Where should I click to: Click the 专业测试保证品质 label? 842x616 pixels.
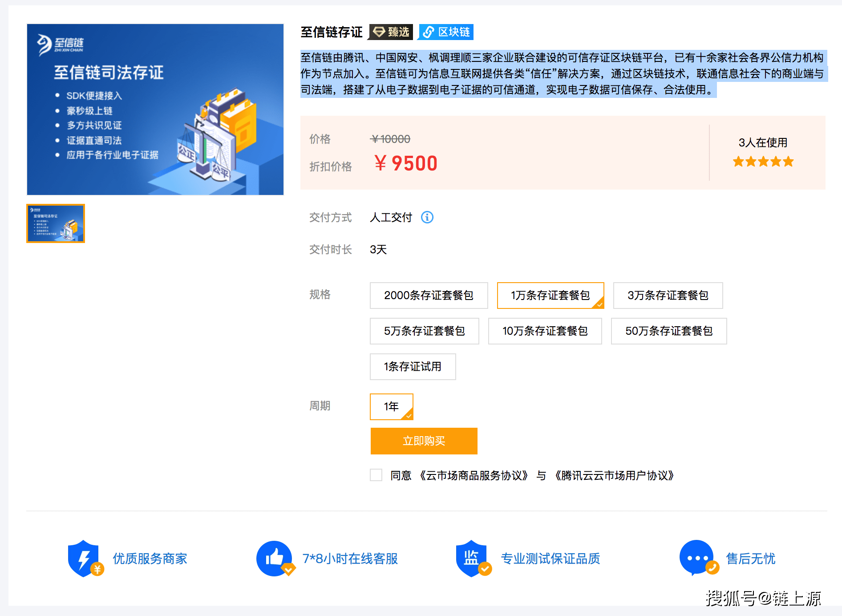click(551, 559)
